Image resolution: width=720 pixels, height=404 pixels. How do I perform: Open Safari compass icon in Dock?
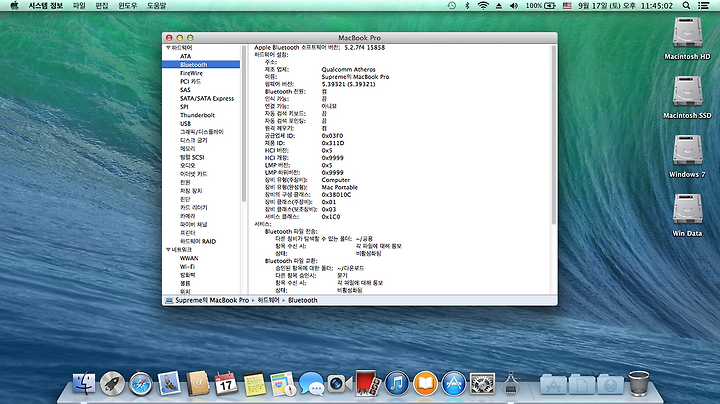141,384
